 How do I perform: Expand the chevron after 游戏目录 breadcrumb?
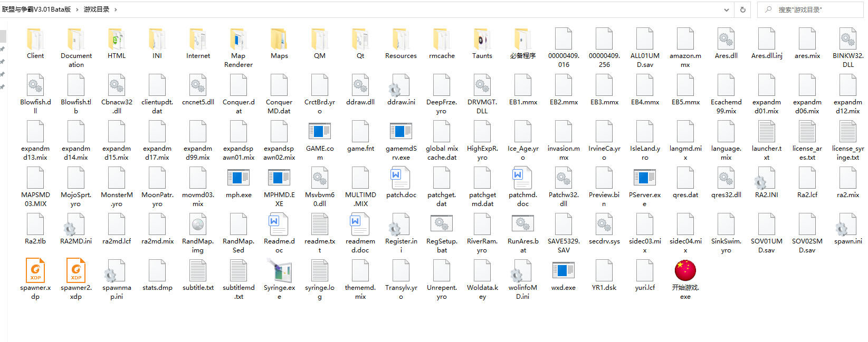pyautogui.click(x=116, y=9)
